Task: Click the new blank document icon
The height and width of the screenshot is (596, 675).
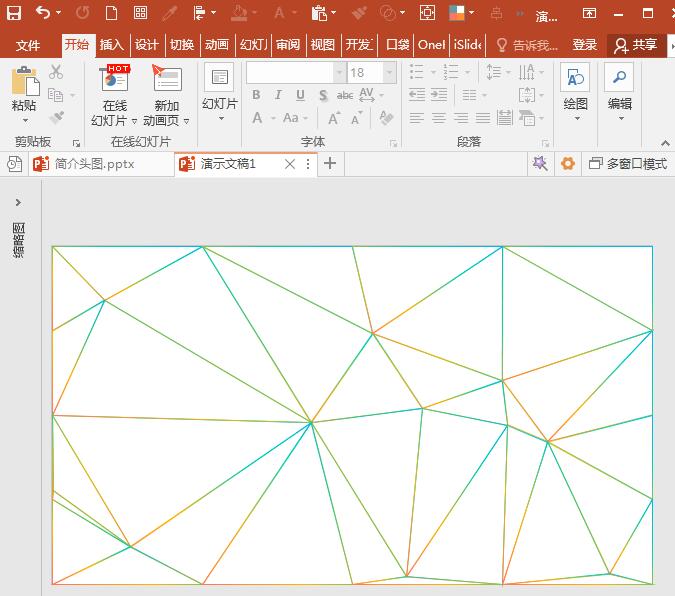Action: coord(111,13)
